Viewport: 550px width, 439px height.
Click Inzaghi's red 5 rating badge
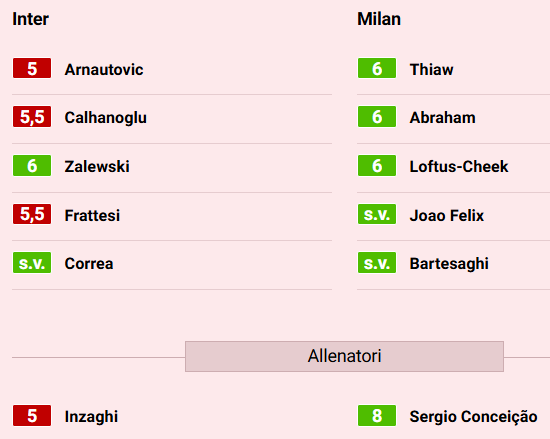click(32, 416)
